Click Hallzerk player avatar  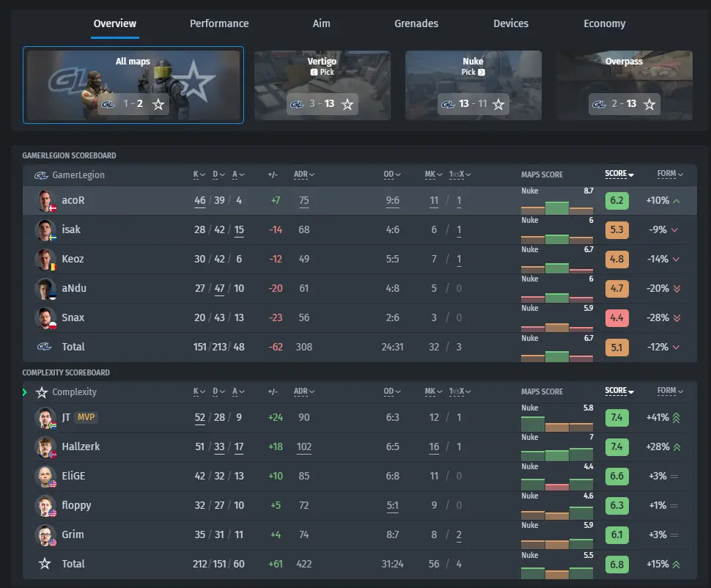coord(45,447)
